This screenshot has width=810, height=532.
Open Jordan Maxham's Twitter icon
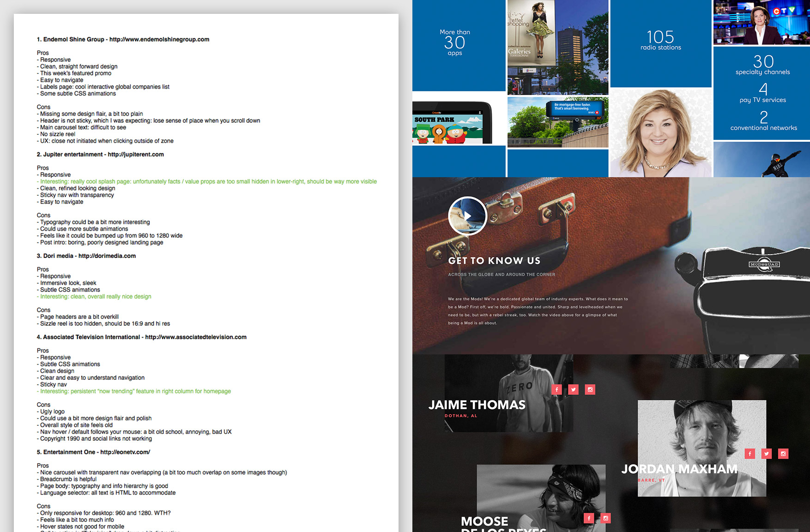click(767, 454)
